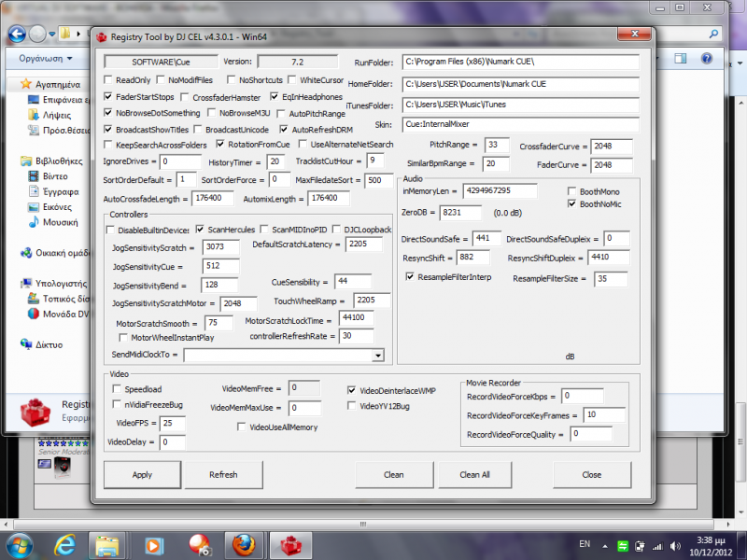
Task: Click the Refresh button
Action: 223,475
